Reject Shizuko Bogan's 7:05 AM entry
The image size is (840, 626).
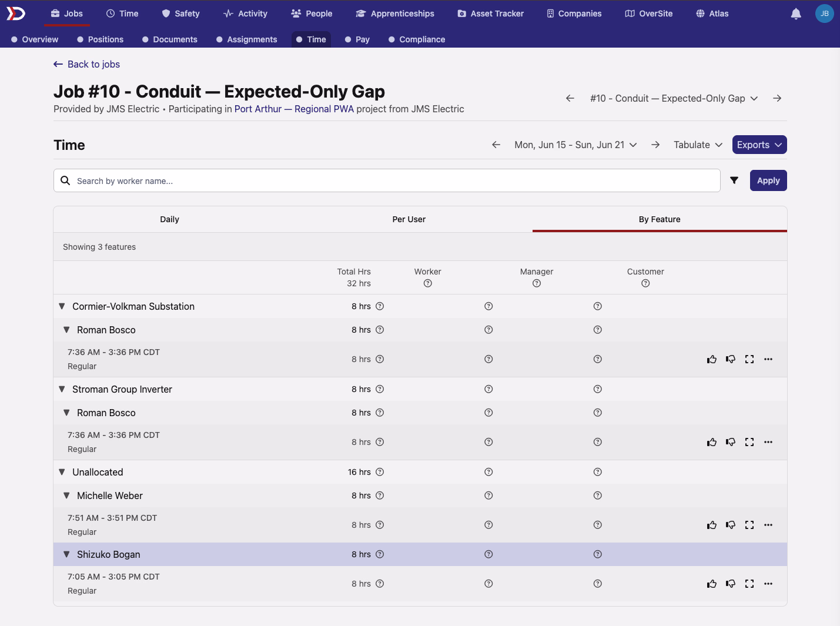[x=731, y=584]
